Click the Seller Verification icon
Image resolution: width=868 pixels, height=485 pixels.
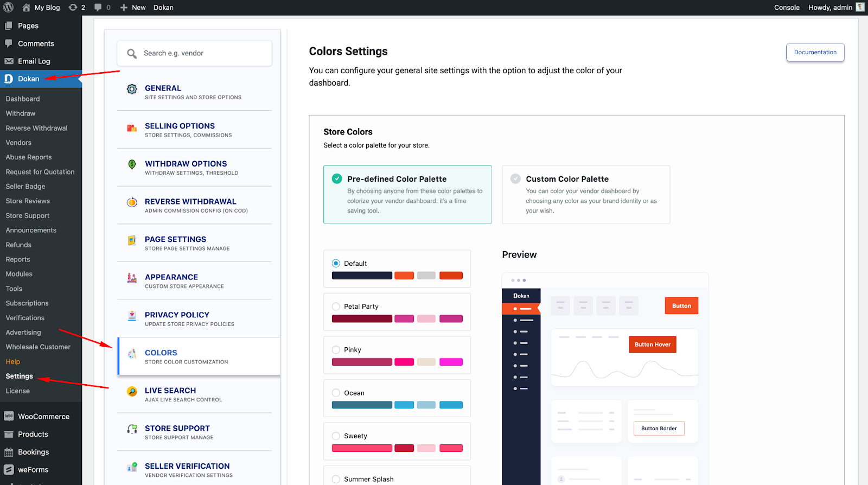[132, 467]
